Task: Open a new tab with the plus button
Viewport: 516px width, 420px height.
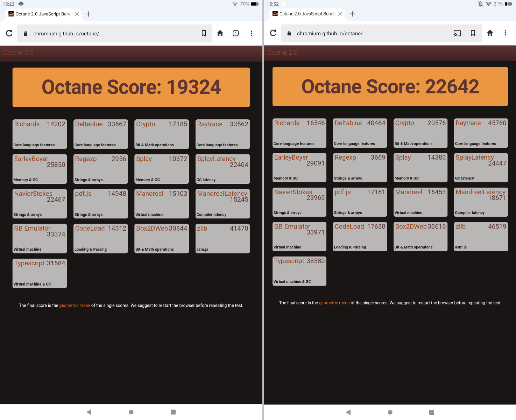Action: click(x=89, y=14)
